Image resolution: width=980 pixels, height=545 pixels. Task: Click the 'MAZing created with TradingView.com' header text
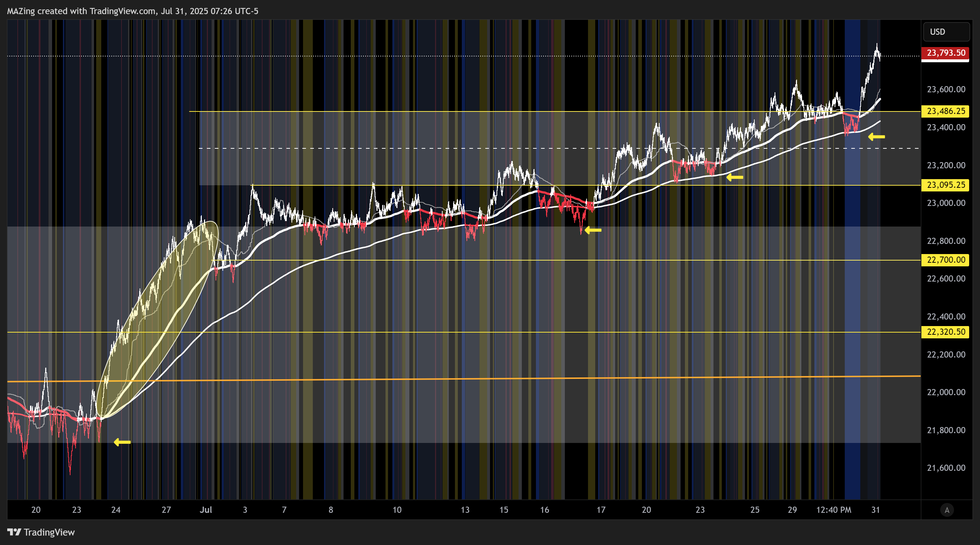coord(81,11)
